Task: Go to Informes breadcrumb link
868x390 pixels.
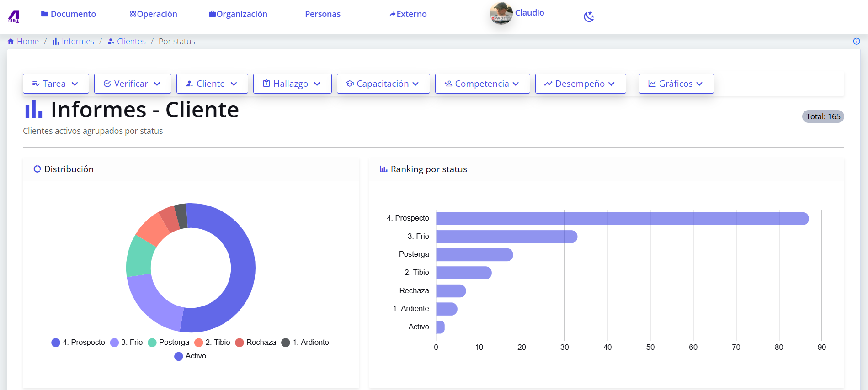Action: point(78,42)
